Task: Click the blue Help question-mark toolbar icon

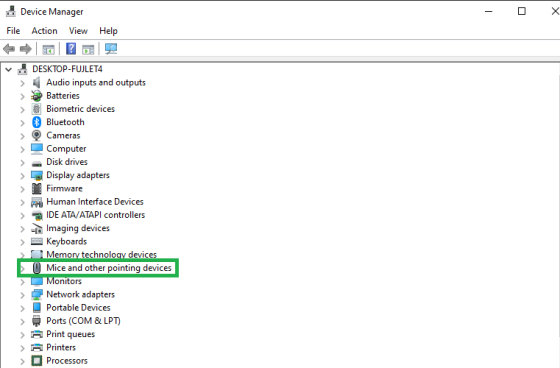Action: tap(71, 49)
